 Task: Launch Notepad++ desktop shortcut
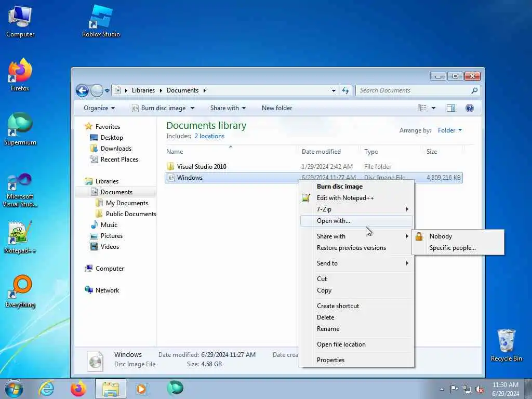point(20,237)
